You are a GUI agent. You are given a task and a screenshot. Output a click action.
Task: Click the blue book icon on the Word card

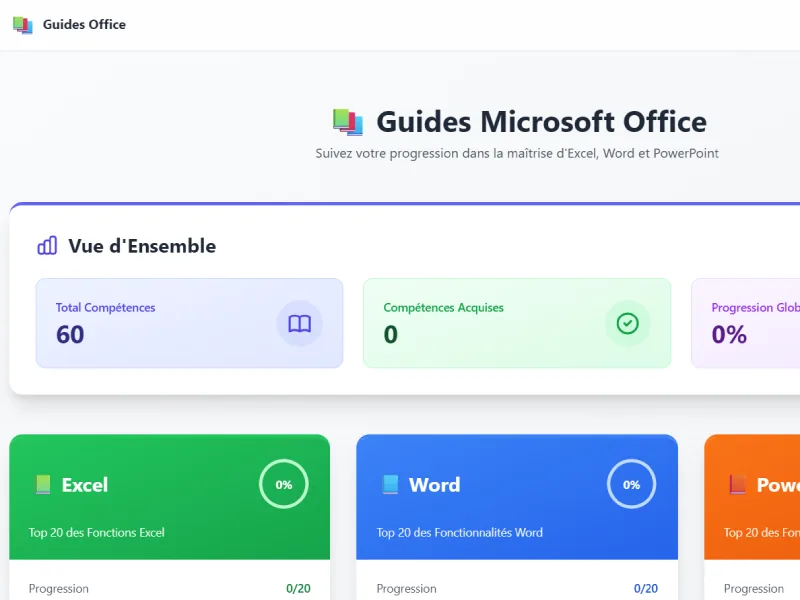390,485
